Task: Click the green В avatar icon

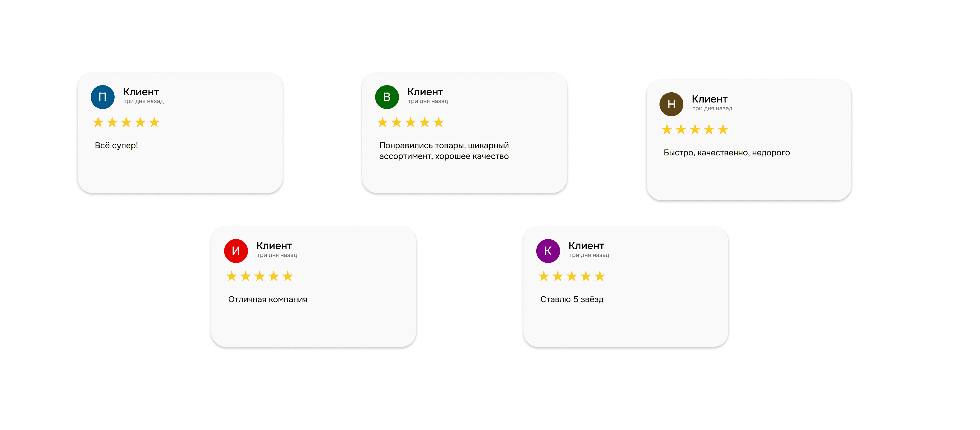Action: [x=387, y=97]
